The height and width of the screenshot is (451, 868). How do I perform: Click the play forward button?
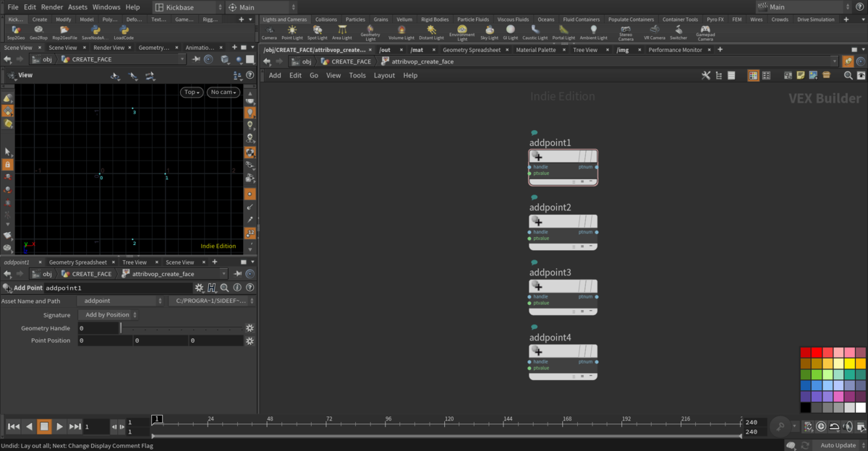tap(60, 426)
